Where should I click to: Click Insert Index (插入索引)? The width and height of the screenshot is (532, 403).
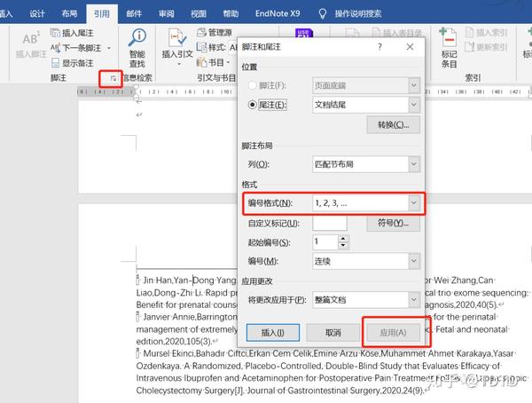click(486, 33)
